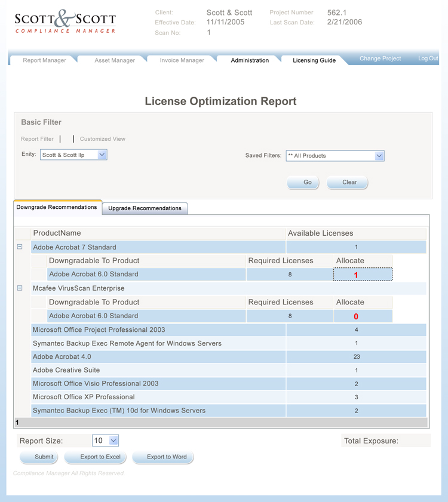448x502 pixels.
Task: Select the Adobe Acrobat 4.0 row
Action: click(229, 356)
